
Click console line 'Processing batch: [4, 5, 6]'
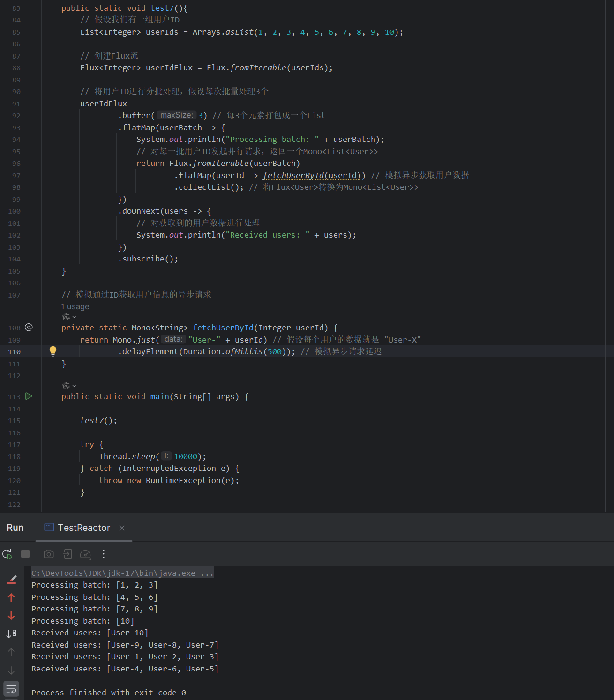pos(95,597)
